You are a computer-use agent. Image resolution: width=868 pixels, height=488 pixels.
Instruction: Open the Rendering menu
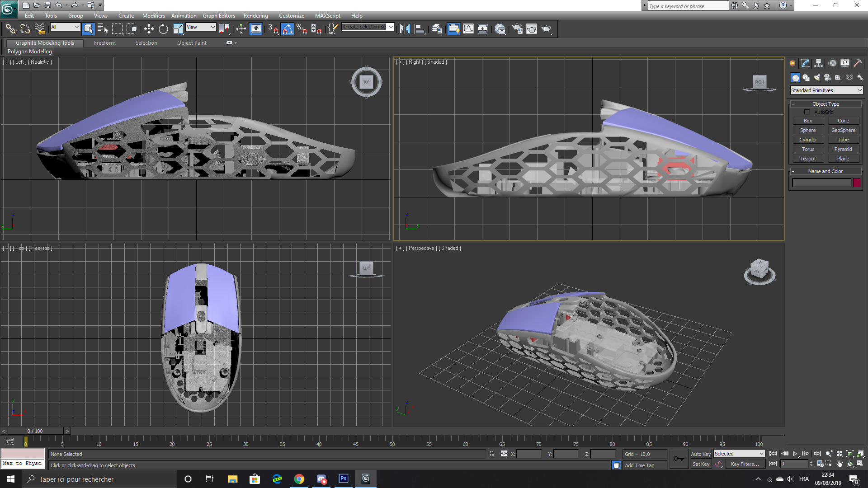tap(255, 16)
